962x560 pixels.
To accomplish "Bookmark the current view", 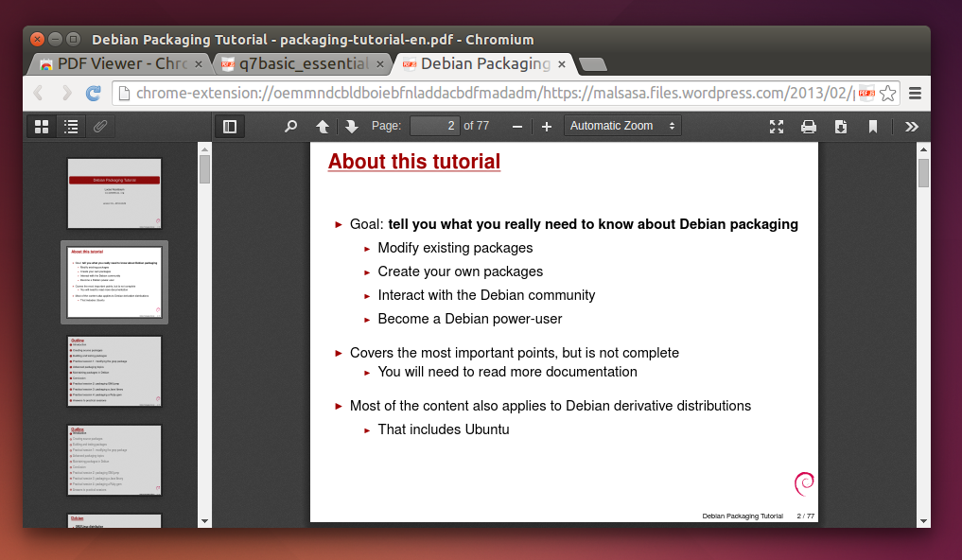I will point(872,125).
